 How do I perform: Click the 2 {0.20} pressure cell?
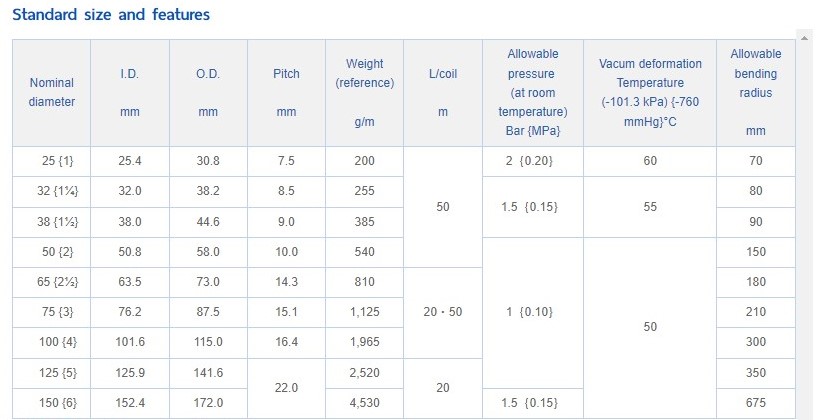pyautogui.click(x=533, y=161)
